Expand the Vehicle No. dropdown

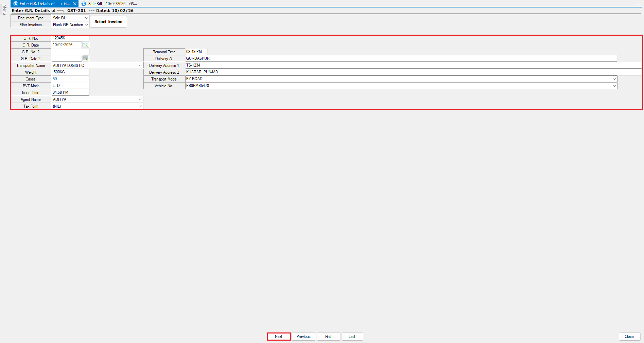[x=614, y=86]
